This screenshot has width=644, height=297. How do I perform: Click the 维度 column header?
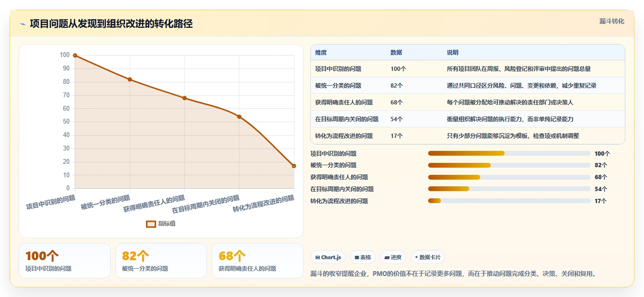tap(321, 53)
